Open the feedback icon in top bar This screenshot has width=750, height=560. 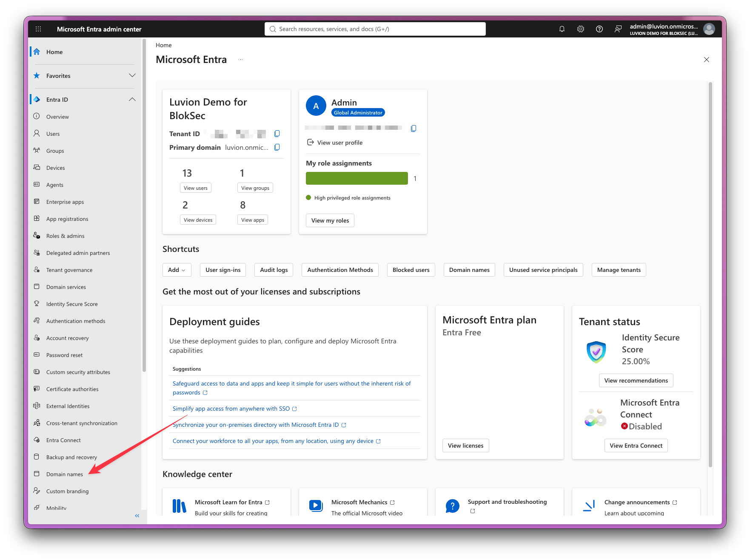point(618,29)
